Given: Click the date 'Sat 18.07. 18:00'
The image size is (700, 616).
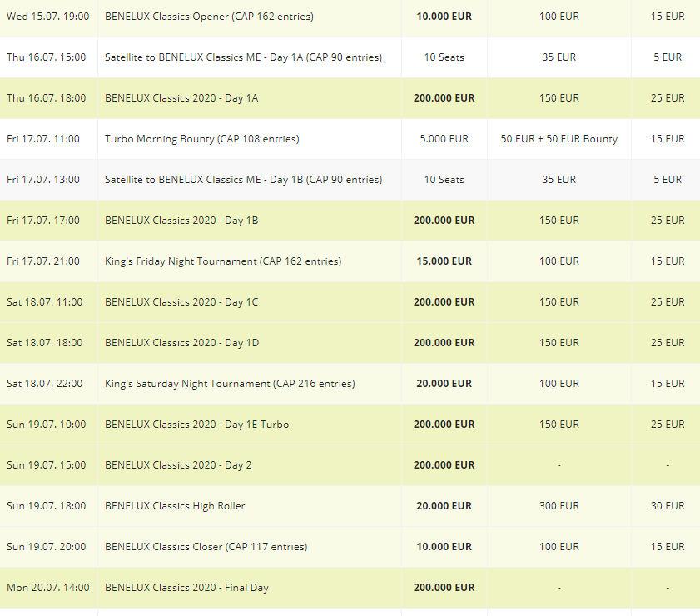Looking at the screenshot, I should 45,343.
